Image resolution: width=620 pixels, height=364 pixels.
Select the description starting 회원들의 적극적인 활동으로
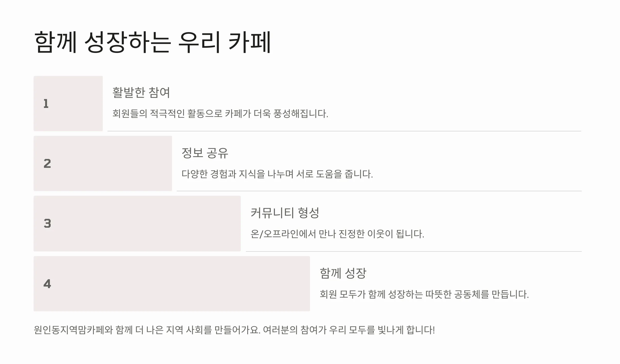tap(220, 114)
